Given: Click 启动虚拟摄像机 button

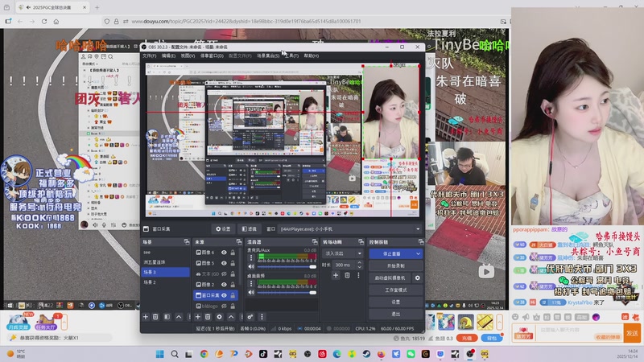Looking at the screenshot, I should (x=390, y=278).
